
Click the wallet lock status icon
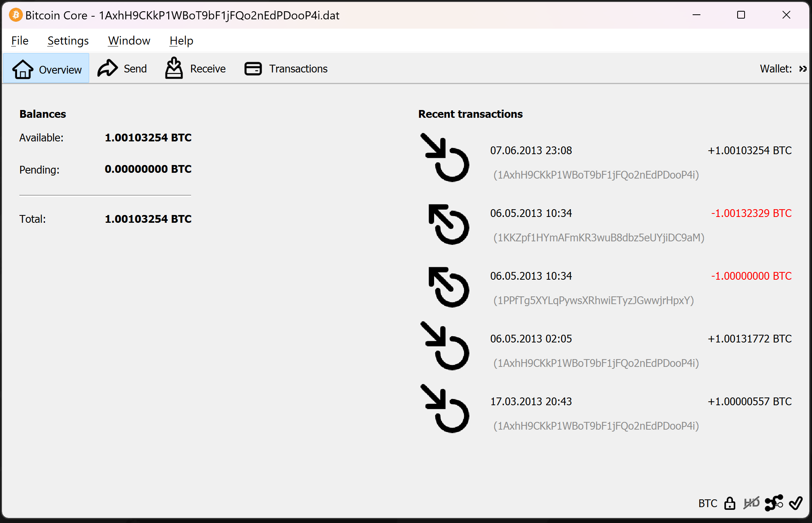[x=730, y=503]
